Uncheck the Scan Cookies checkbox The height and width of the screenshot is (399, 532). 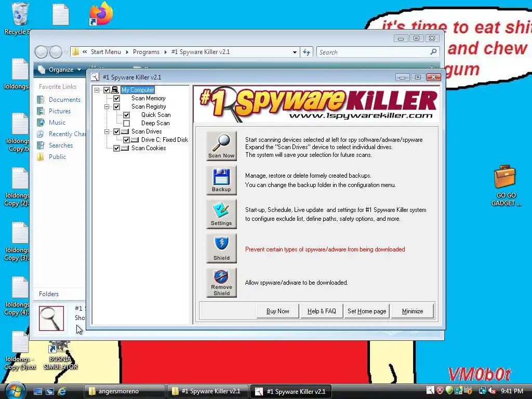pyautogui.click(x=117, y=148)
